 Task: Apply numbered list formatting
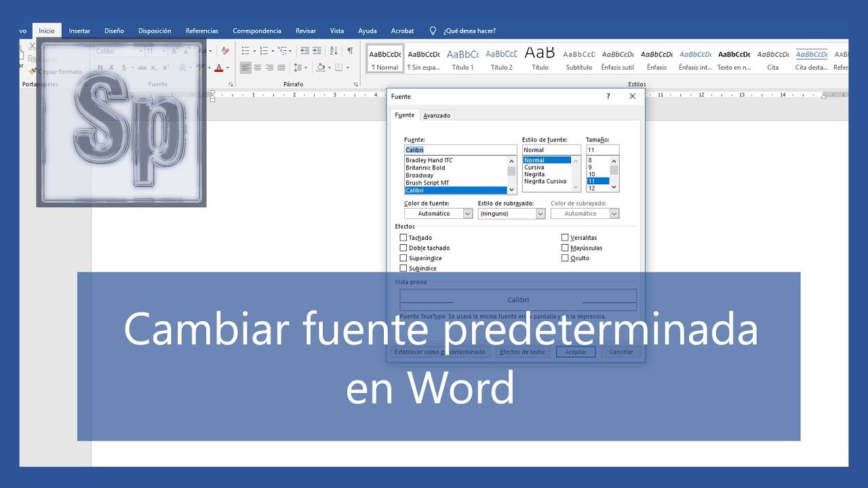pos(264,51)
